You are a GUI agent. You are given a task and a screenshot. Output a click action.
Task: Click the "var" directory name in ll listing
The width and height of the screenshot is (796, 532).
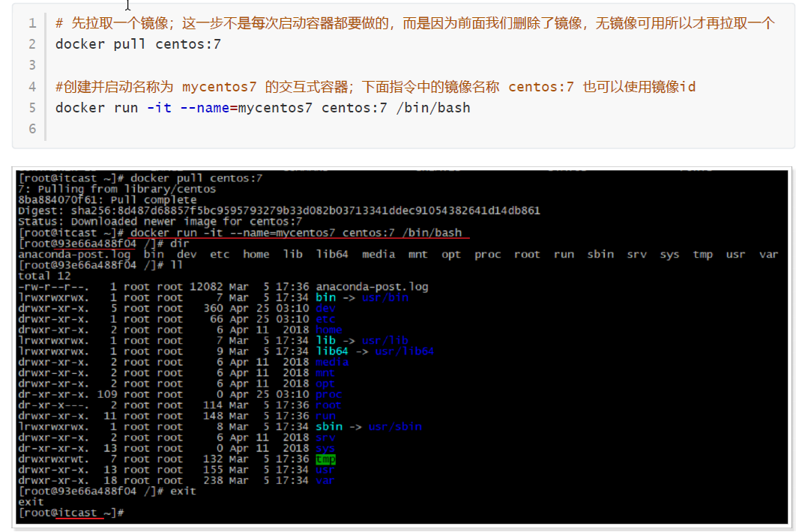tap(325, 480)
